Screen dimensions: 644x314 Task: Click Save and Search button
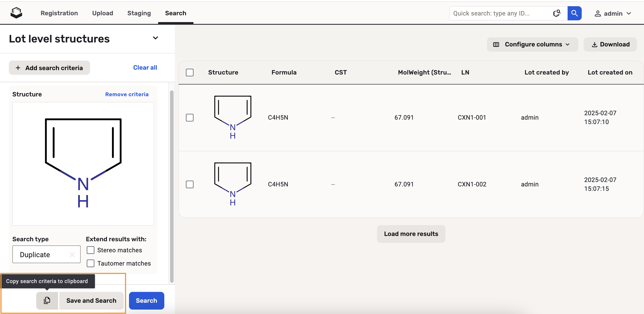pyautogui.click(x=91, y=300)
